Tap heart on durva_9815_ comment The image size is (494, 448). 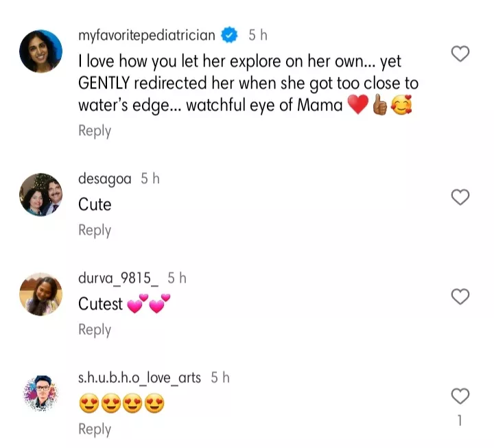[x=460, y=296]
